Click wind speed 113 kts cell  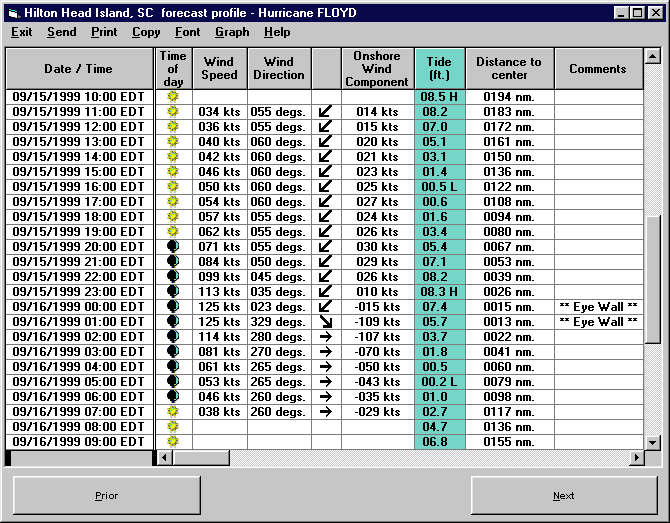tap(220, 291)
